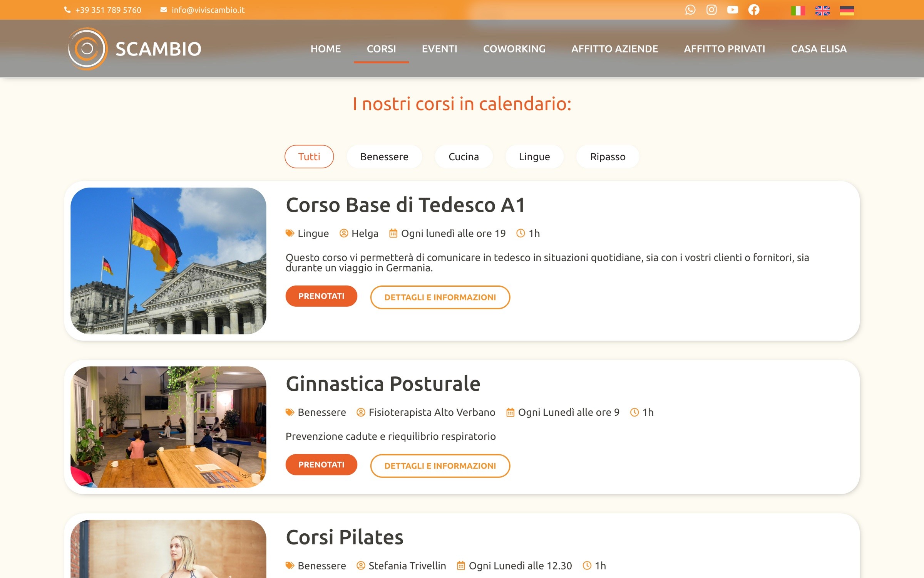Open the German flag course thumbnail
The width and height of the screenshot is (924, 578).
(168, 261)
